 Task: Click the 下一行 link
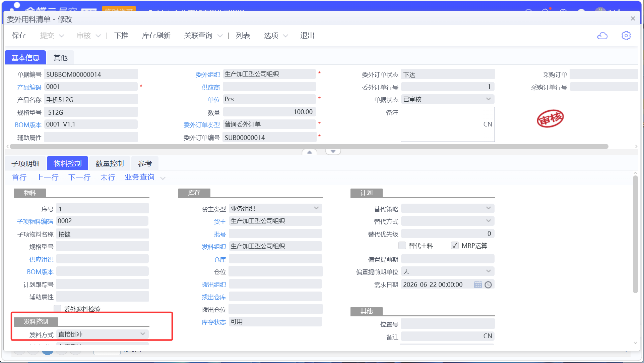[79, 177]
